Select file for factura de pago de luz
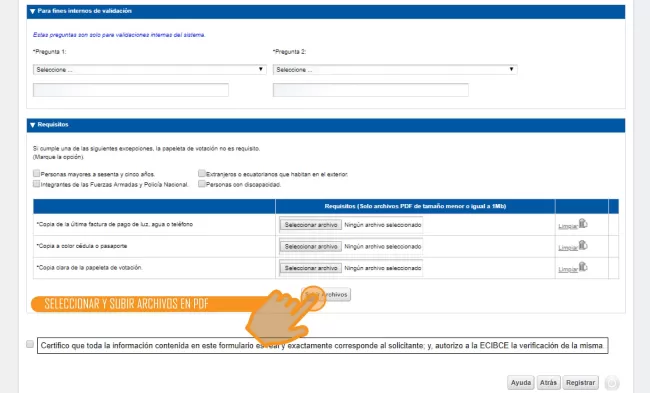Screen dimensions: 650x393 click(x=310, y=225)
